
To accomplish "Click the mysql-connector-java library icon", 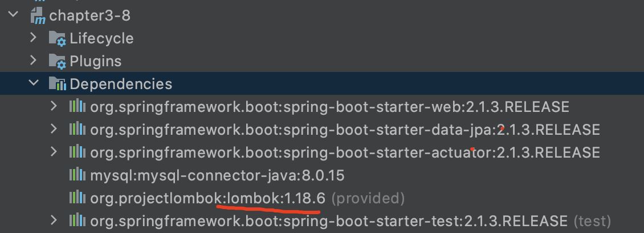I will coord(77,175).
